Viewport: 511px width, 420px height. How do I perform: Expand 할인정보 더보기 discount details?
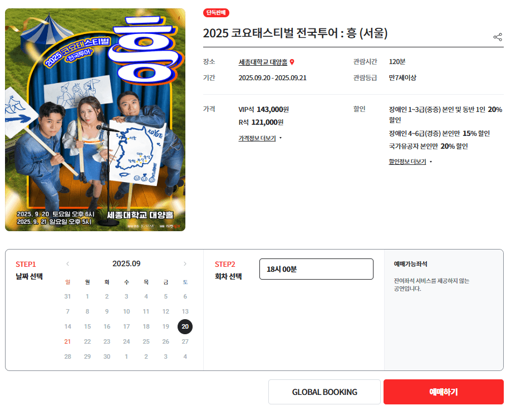click(407, 162)
